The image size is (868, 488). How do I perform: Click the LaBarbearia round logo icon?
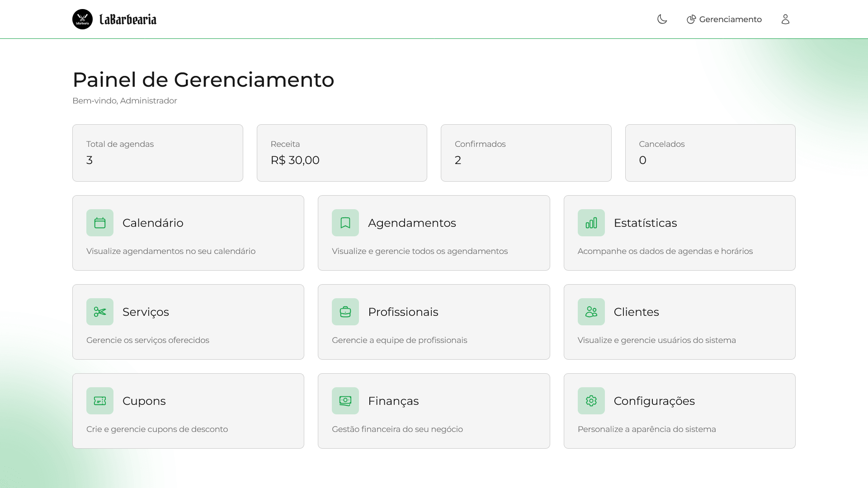82,19
